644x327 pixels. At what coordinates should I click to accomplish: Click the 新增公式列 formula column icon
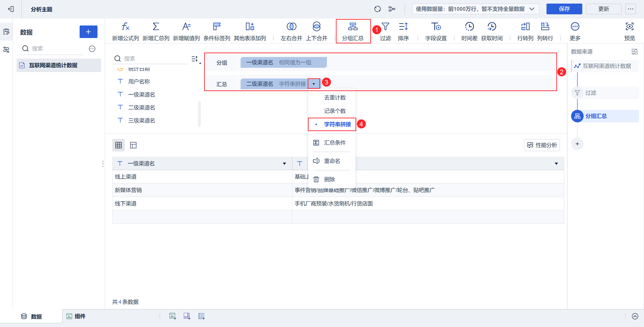(x=125, y=26)
